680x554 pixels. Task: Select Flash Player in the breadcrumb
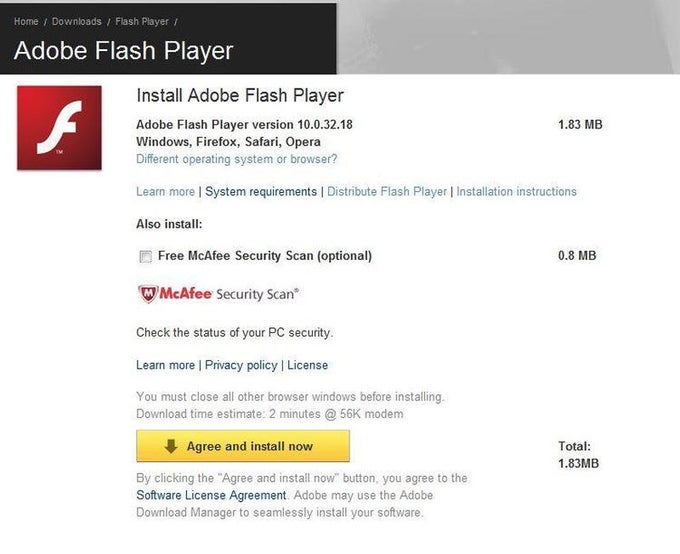141,21
